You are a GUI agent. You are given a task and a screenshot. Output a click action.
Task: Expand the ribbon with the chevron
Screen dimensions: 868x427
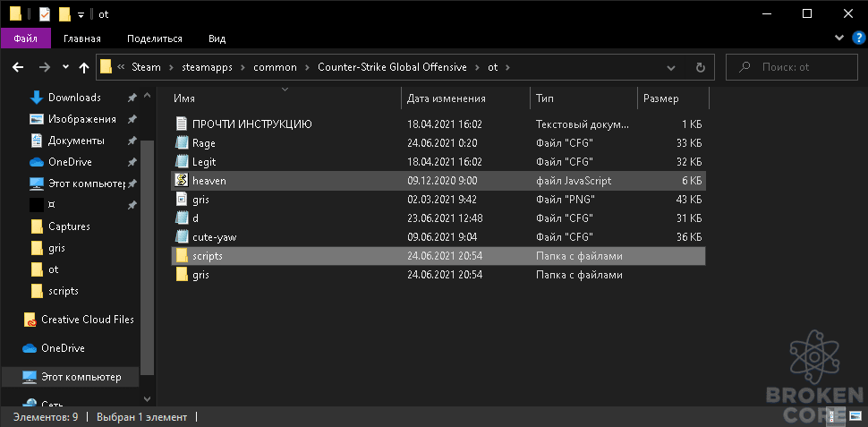click(x=838, y=38)
